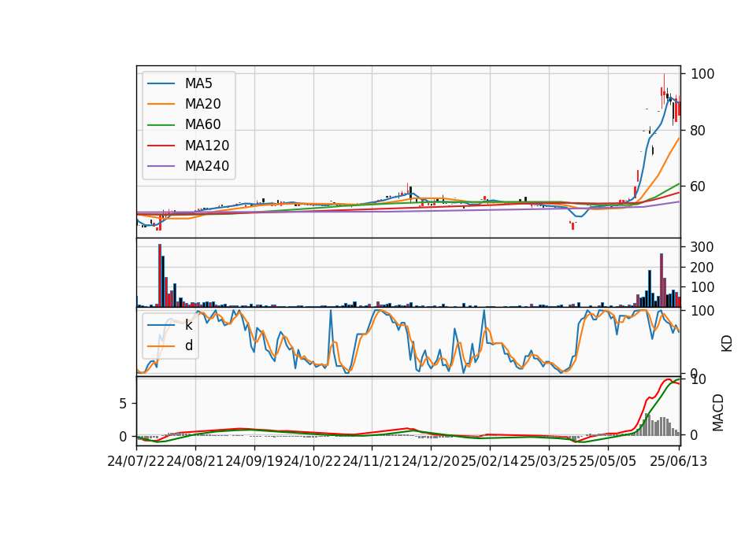
Task: Click the 'k' legend label in KD panel
Action: 188,325
